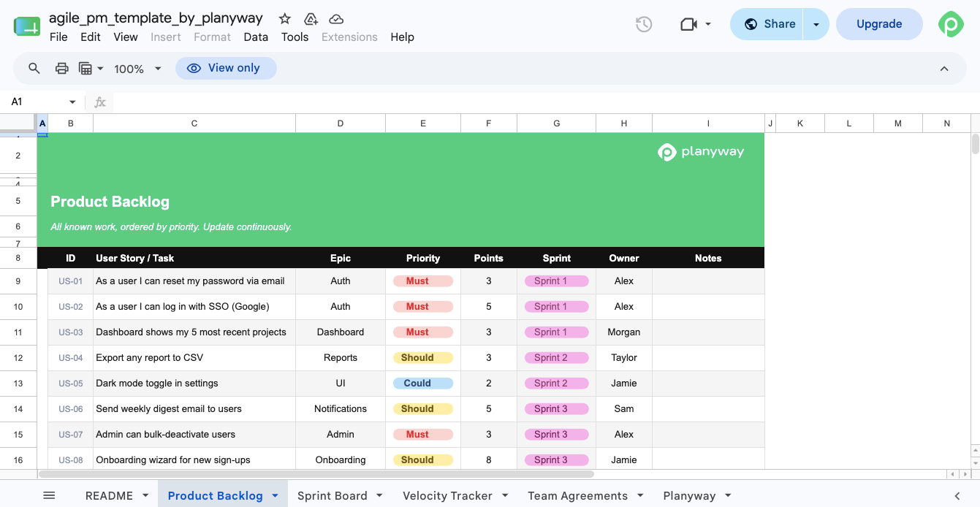Viewport: 980px width, 507px height.
Task: Open Sprint Board tab dropdown arrow
Action: 379,495
